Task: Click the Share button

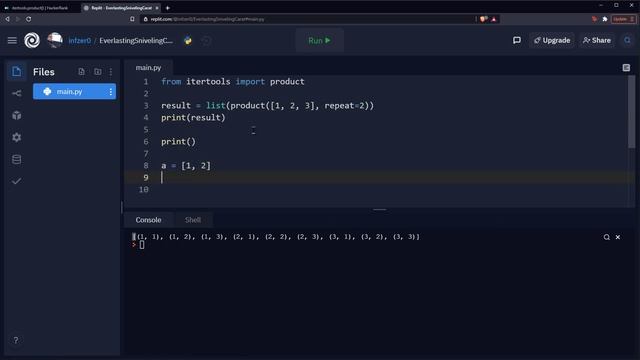Action: tap(597, 40)
